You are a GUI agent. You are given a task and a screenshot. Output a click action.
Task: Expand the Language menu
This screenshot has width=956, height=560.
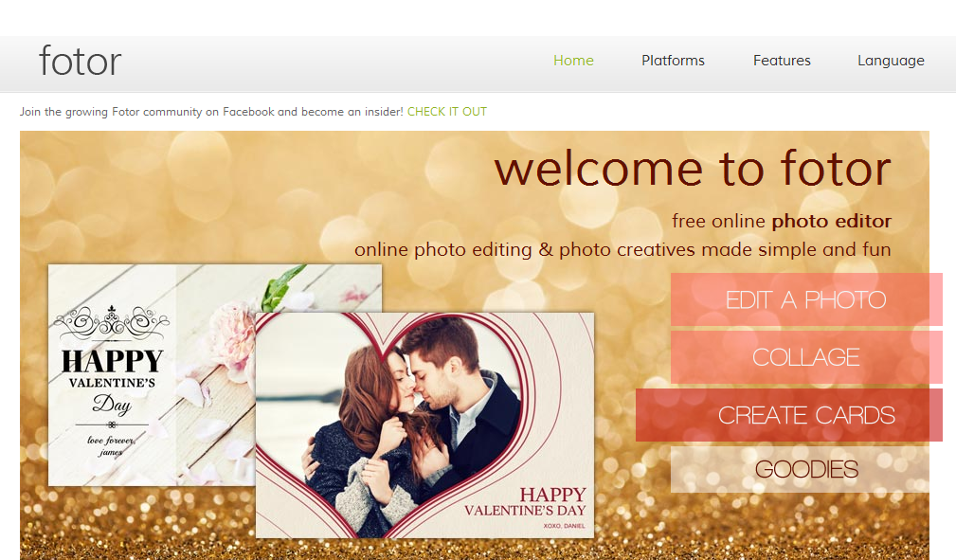(891, 61)
